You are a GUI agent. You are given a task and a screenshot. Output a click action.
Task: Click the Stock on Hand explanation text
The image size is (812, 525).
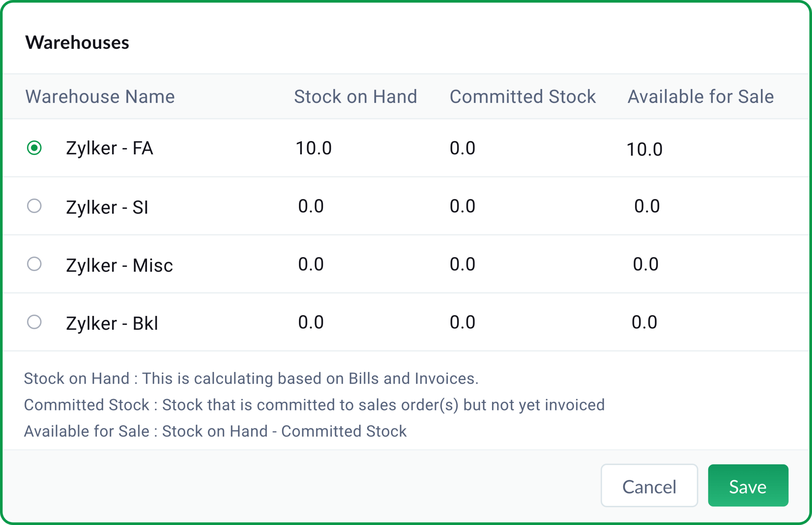pyautogui.click(x=251, y=378)
